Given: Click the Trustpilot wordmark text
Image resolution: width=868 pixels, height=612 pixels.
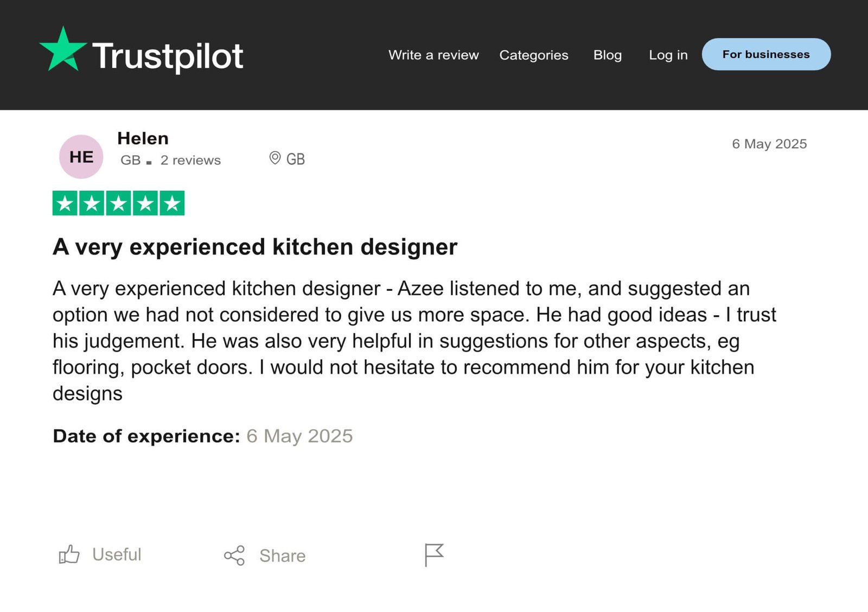Looking at the screenshot, I should click(x=168, y=56).
